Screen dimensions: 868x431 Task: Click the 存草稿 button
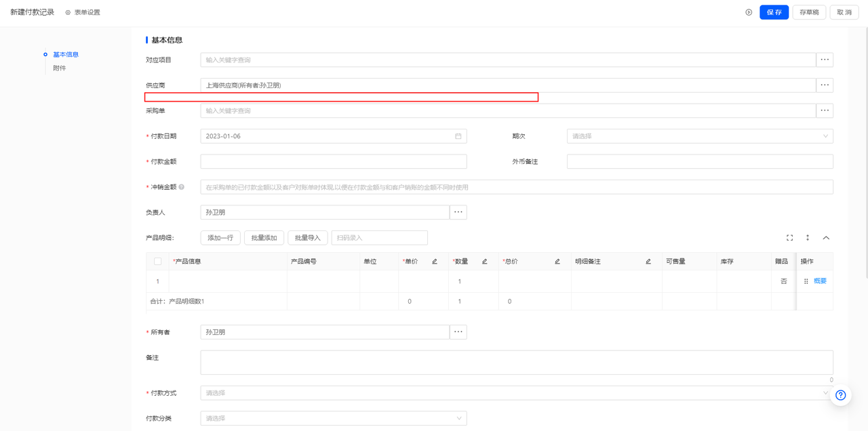coord(809,12)
